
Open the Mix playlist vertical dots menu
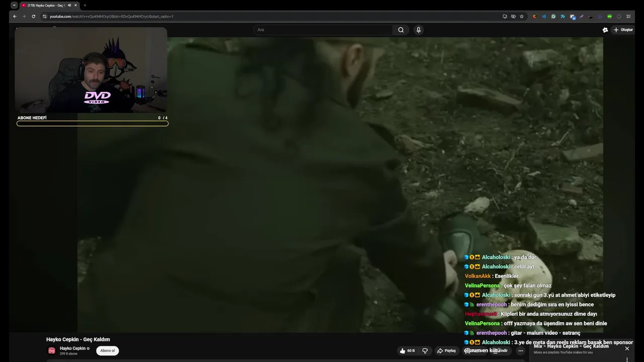coord(627,359)
